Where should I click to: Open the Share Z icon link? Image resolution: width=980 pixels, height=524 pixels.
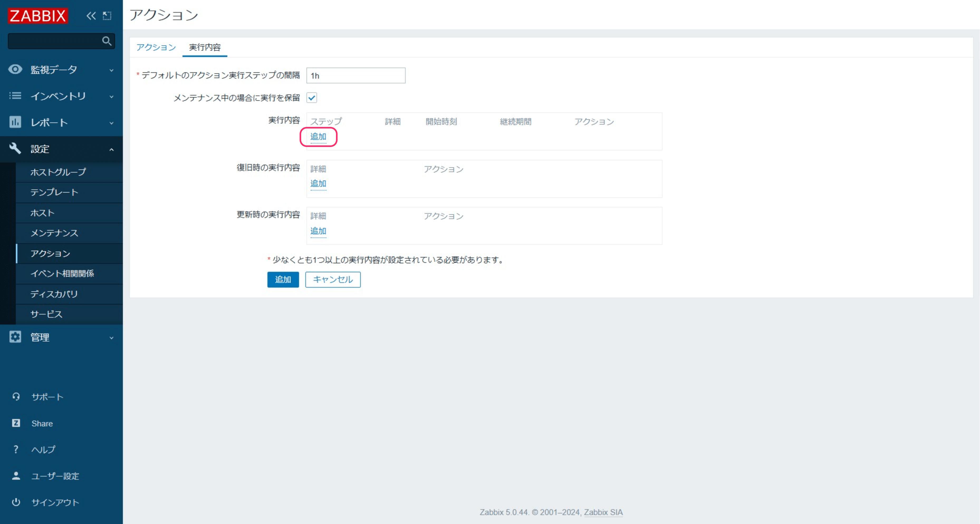pos(16,423)
